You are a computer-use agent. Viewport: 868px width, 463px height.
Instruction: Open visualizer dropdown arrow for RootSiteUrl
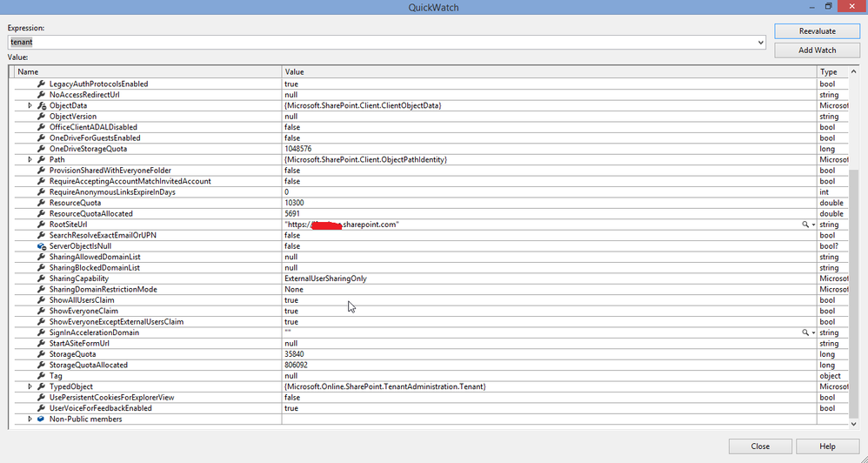(x=813, y=225)
